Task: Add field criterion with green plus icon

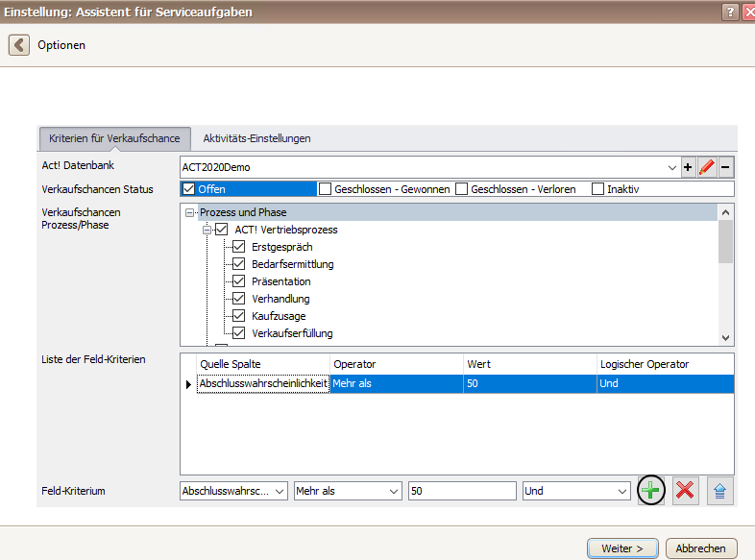Action: [650, 491]
